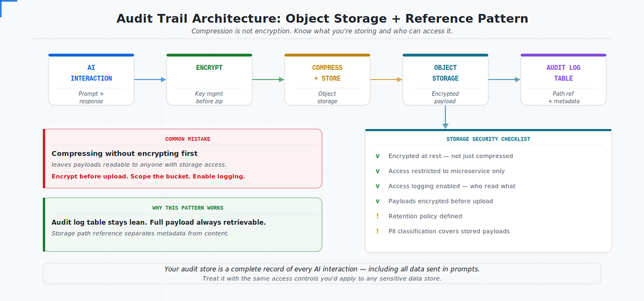Click 'Payloads encrypted before upload' item
Screen dimensions: 644x301
441,201
